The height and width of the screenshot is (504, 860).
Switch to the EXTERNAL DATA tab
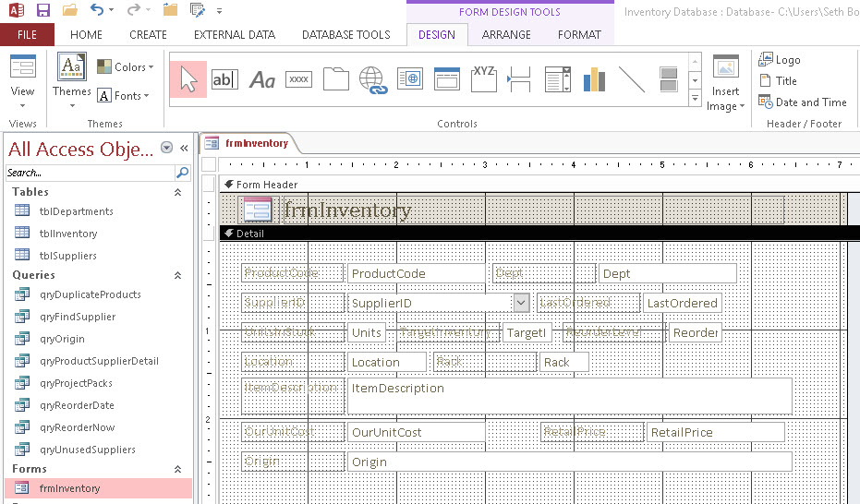coord(235,35)
